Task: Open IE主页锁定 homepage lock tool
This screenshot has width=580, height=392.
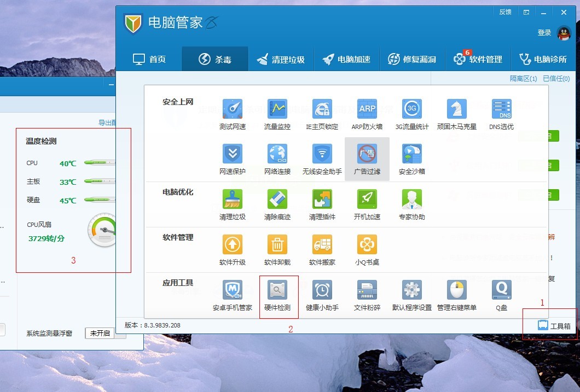Action: (322, 114)
